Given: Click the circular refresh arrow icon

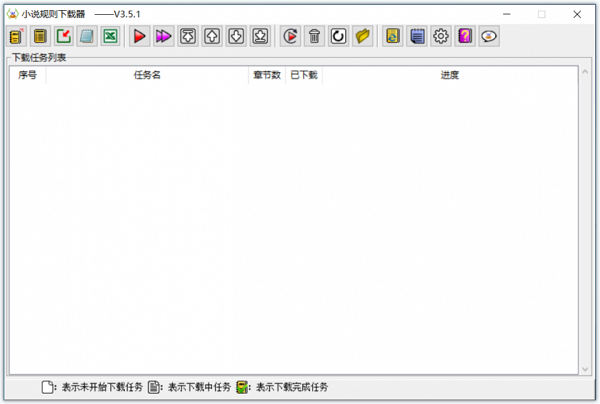Looking at the screenshot, I should tap(339, 37).
